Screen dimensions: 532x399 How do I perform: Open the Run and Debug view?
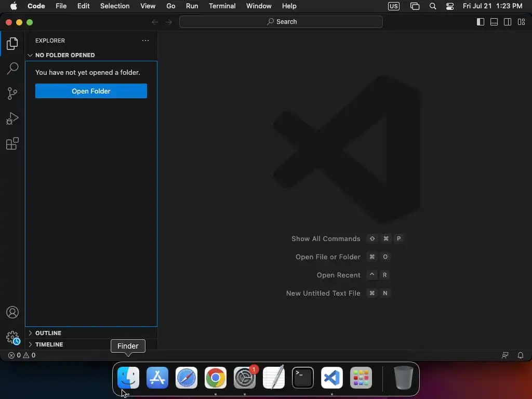point(12,118)
